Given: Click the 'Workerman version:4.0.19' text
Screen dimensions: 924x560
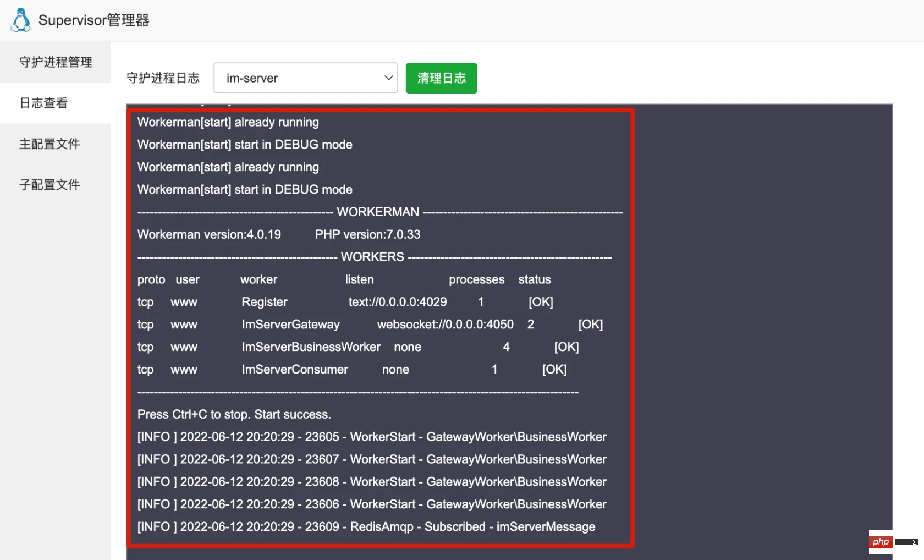Looking at the screenshot, I should point(209,234).
